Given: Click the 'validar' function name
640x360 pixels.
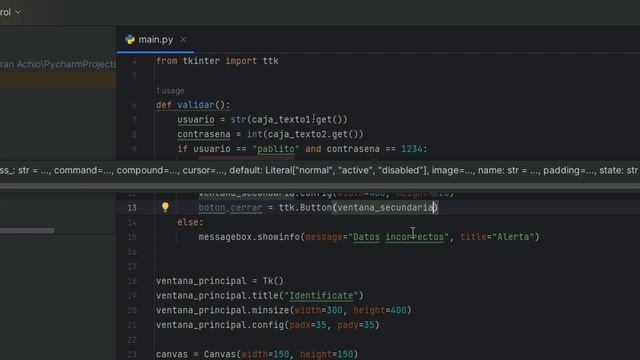Looking at the screenshot, I should pyautogui.click(x=196, y=105).
